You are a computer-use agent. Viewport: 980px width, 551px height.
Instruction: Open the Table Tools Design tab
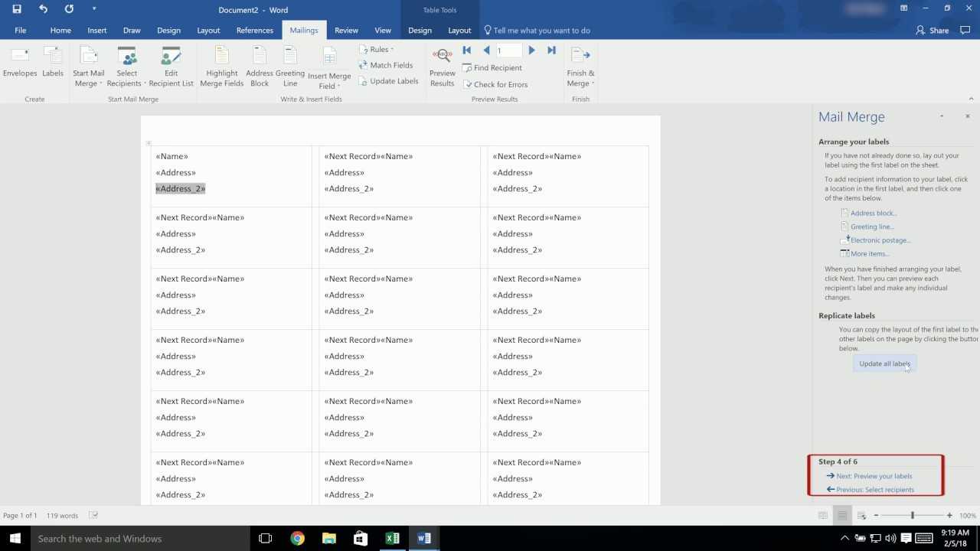420,30
